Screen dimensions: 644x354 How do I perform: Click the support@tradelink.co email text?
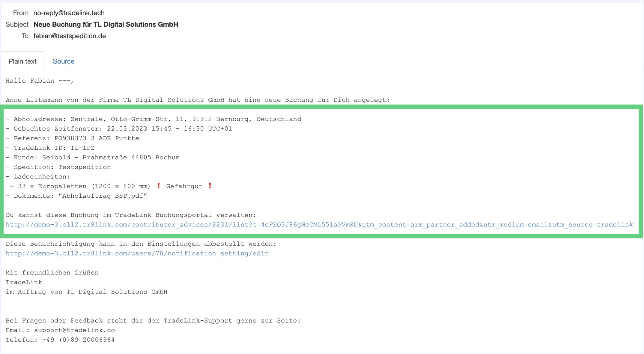tap(74, 330)
